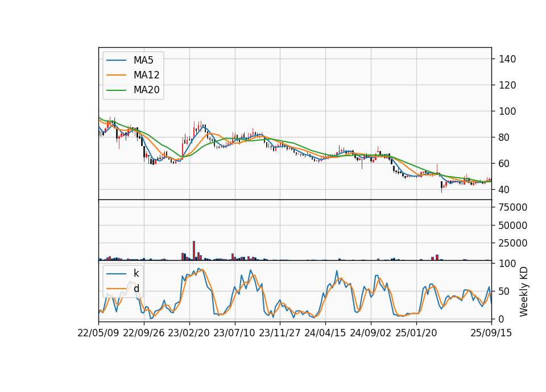Click the 23/02/20 date label
Image resolution: width=546 pixels, height=392 pixels.
[189, 333]
